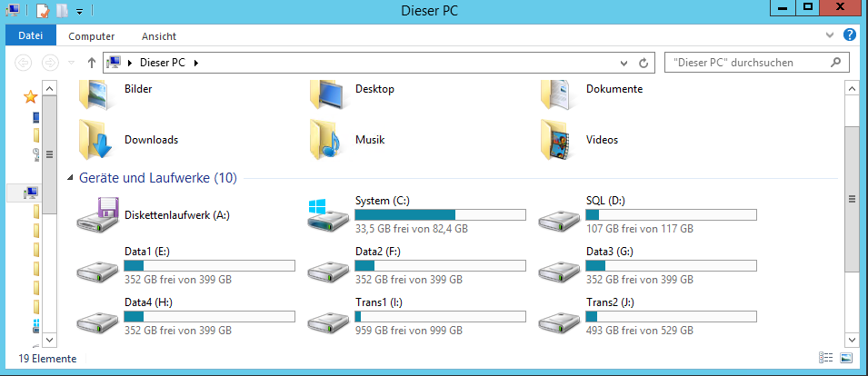Click the Diskettenlaufwerk (A:) label

pyautogui.click(x=177, y=215)
